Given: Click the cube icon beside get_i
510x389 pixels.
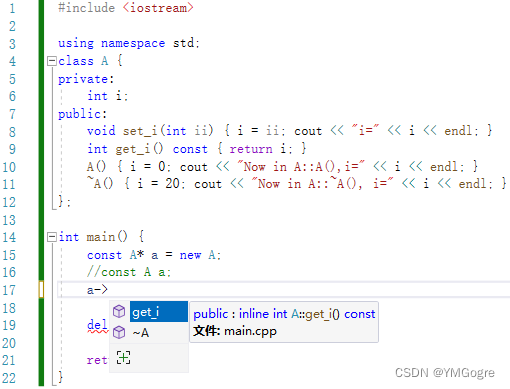Looking at the screenshot, I should 119,312.
